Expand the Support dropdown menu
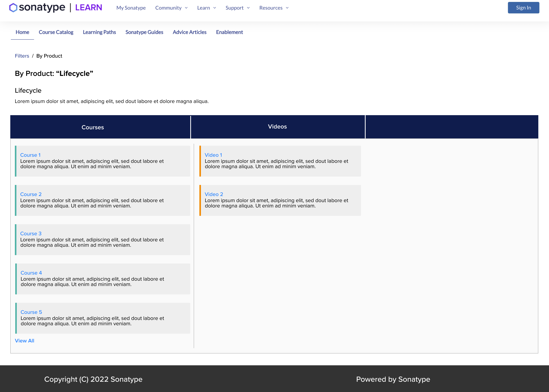The image size is (549, 392). [x=238, y=8]
